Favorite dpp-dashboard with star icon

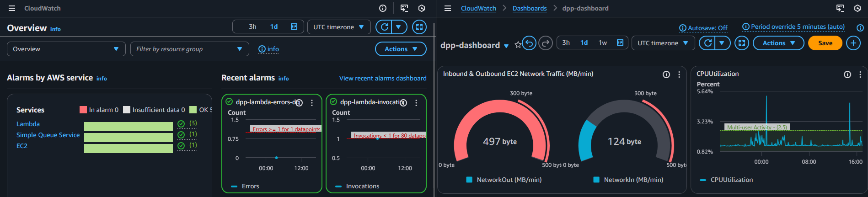518,45
